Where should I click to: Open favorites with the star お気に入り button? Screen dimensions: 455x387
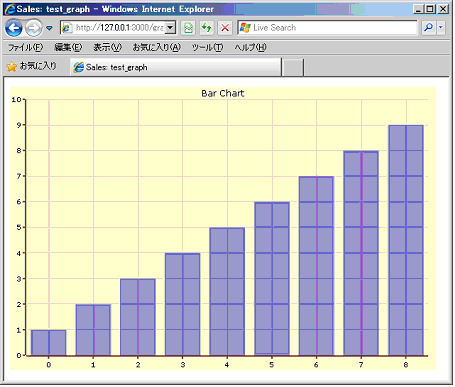(31, 66)
